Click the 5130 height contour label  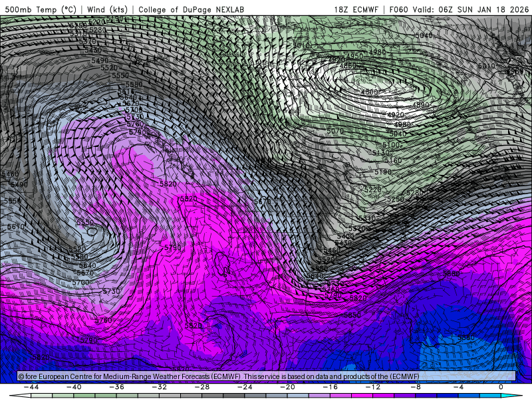(x=381, y=153)
